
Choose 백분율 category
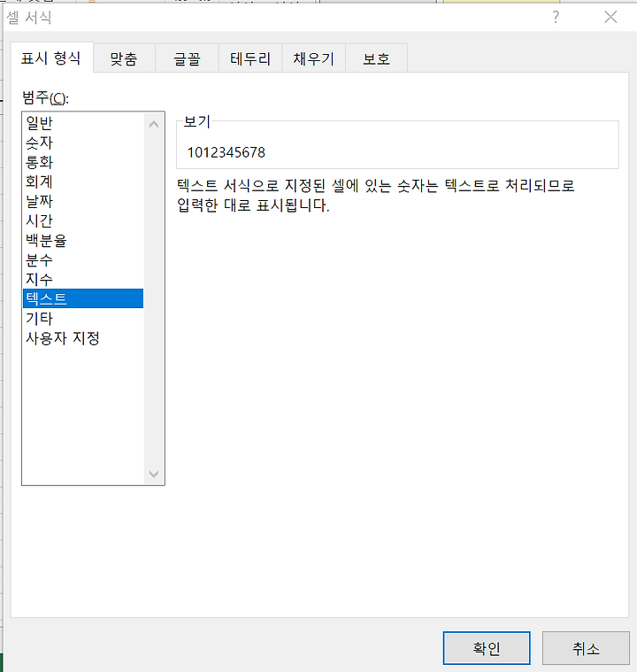(83, 240)
